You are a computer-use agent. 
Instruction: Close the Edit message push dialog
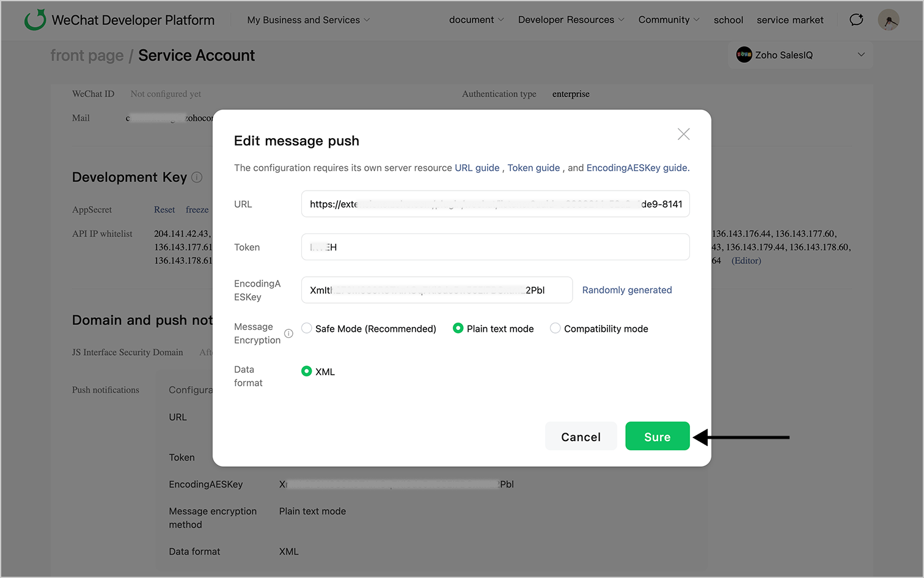pyautogui.click(x=683, y=134)
